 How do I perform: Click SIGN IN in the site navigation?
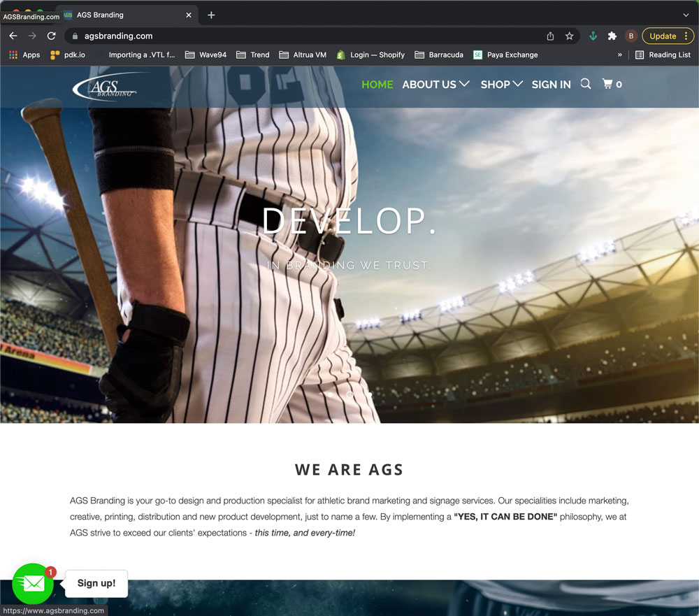(551, 85)
